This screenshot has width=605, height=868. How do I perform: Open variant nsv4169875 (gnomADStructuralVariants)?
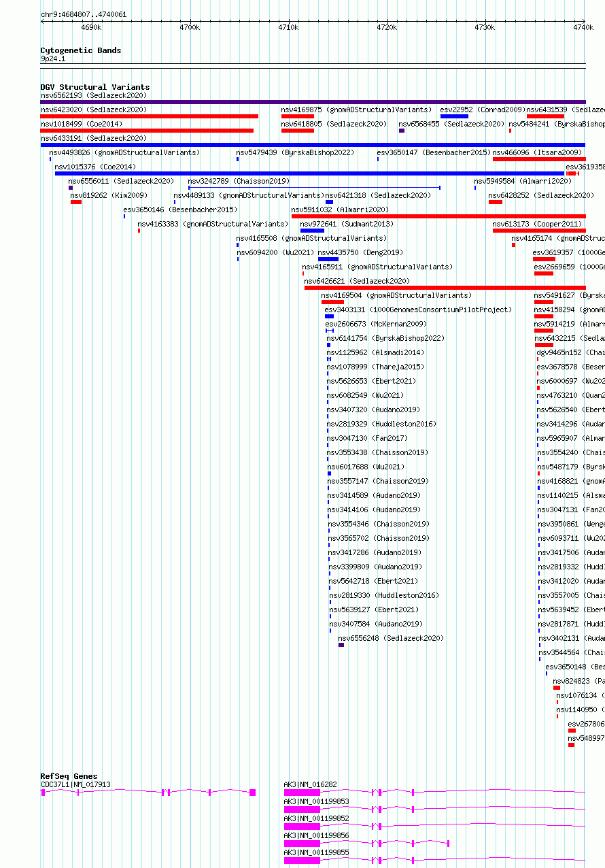pos(356,110)
